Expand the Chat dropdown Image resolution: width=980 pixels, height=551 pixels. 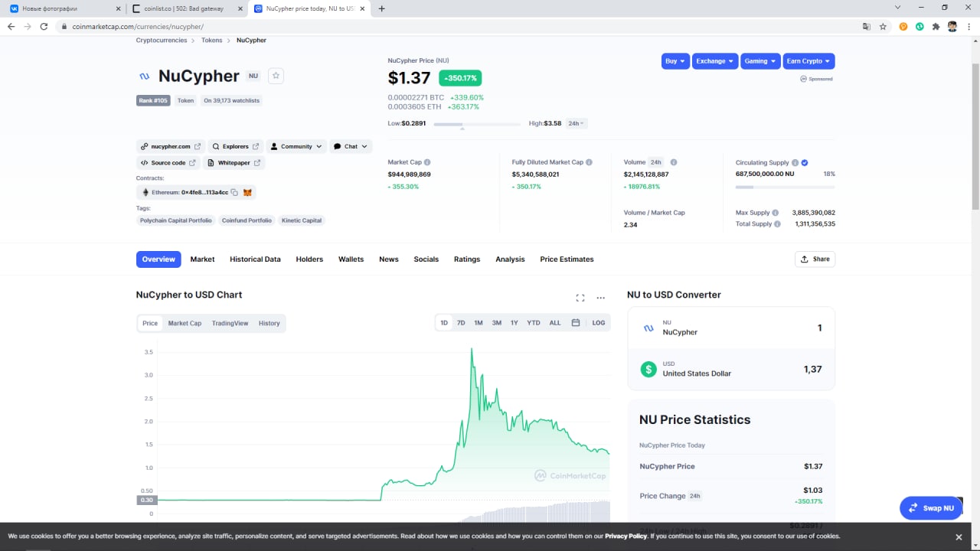pyautogui.click(x=351, y=146)
